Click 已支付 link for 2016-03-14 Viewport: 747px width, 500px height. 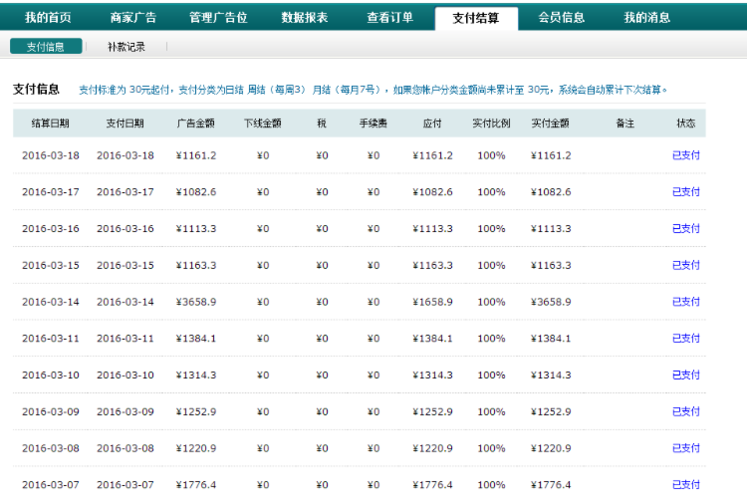point(686,302)
